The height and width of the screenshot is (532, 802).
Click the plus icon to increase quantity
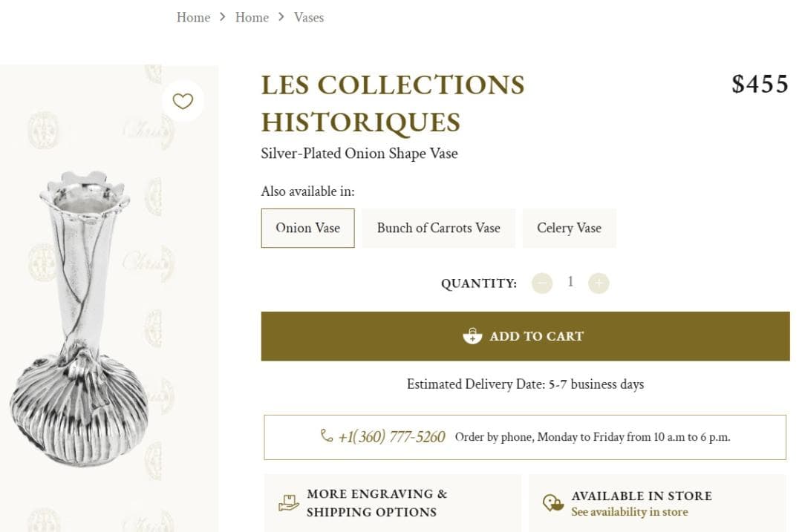click(599, 283)
